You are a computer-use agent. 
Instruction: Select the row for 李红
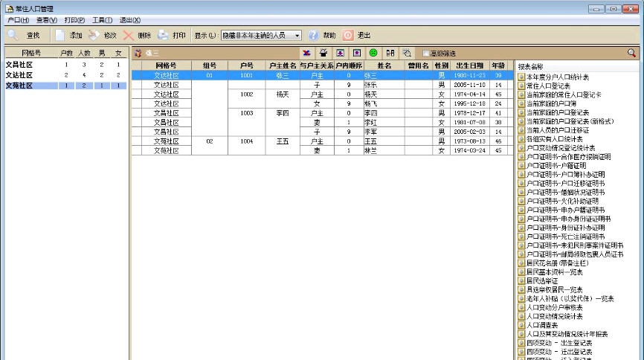click(323, 123)
